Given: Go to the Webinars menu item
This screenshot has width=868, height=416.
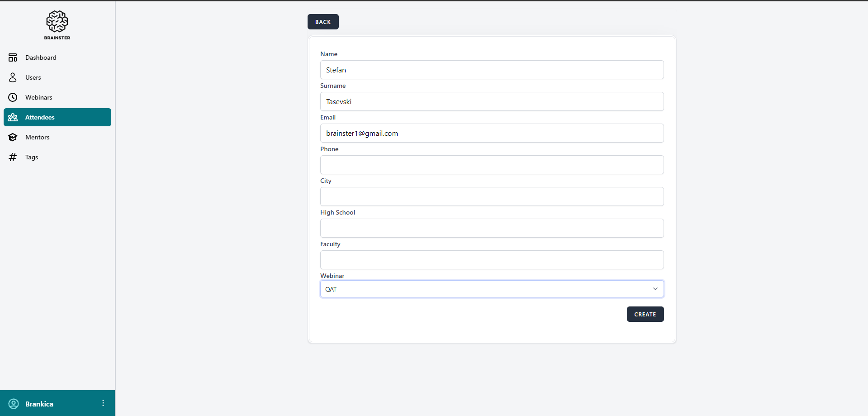Looking at the screenshot, I should click(39, 97).
